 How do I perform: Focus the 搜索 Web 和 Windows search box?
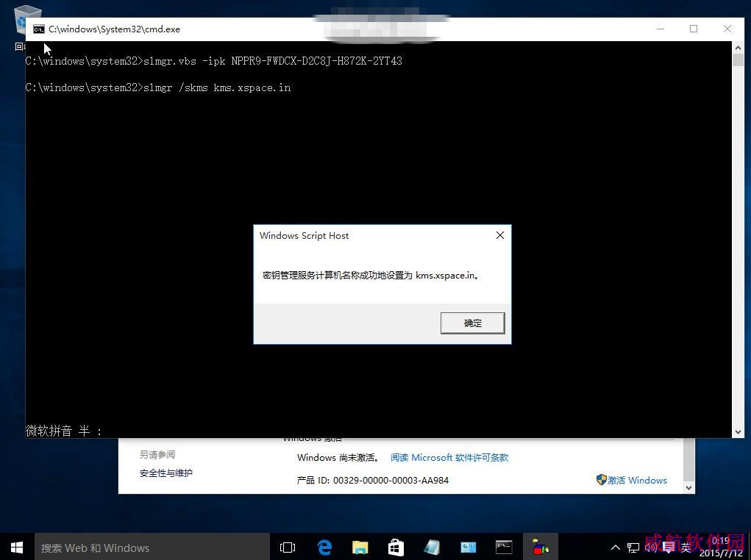click(152, 548)
